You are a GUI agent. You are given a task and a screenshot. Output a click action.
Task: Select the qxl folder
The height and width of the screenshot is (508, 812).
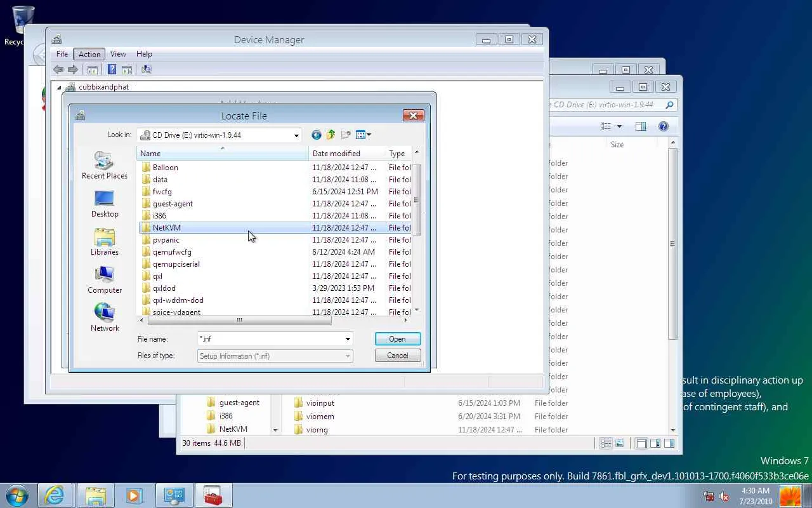(157, 276)
